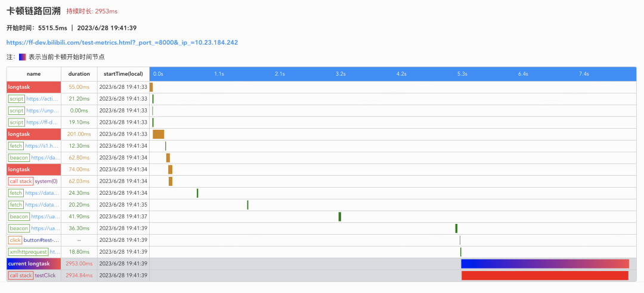Click the orange 'click' tag
Screen dimensions: 644x293
pyautogui.click(x=15, y=240)
